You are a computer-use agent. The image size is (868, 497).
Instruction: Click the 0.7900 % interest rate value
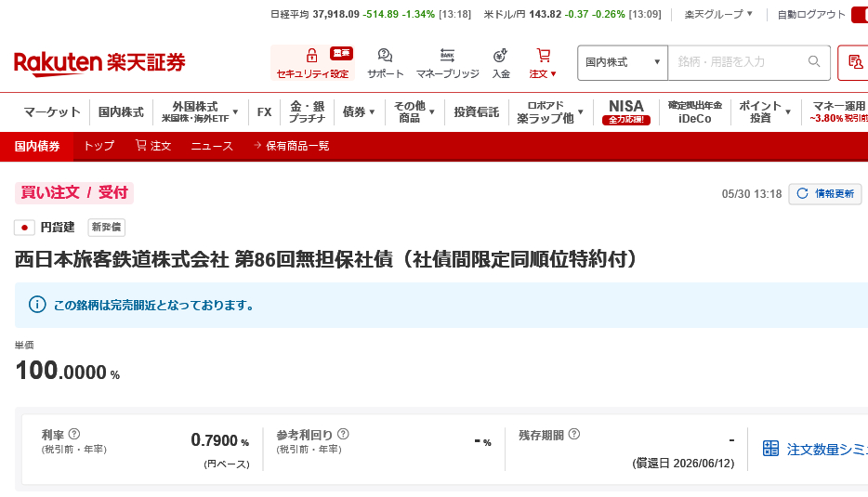coord(219,440)
